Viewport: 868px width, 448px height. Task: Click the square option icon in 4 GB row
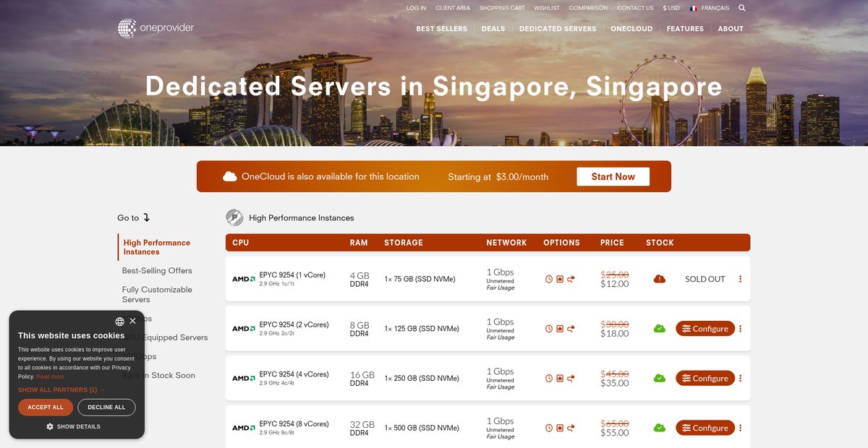(560, 279)
